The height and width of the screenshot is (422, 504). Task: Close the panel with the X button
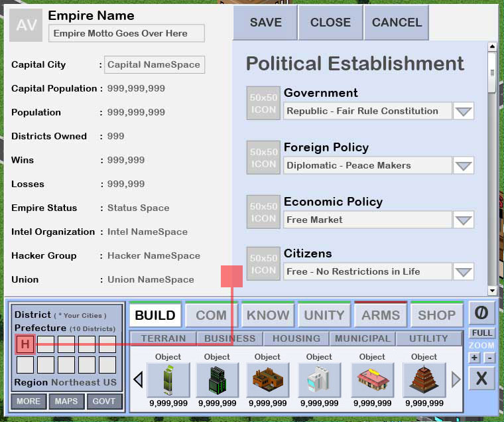(481, 379)
